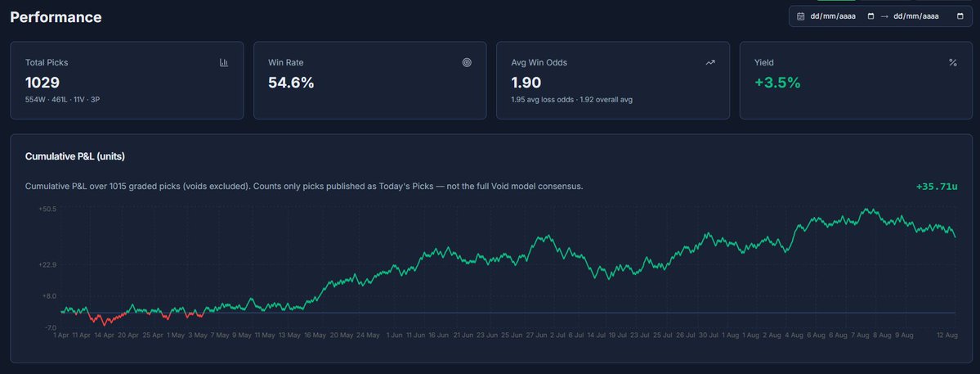
Task: Click the +50.5 y-axis label
Action: coord(47,210)
